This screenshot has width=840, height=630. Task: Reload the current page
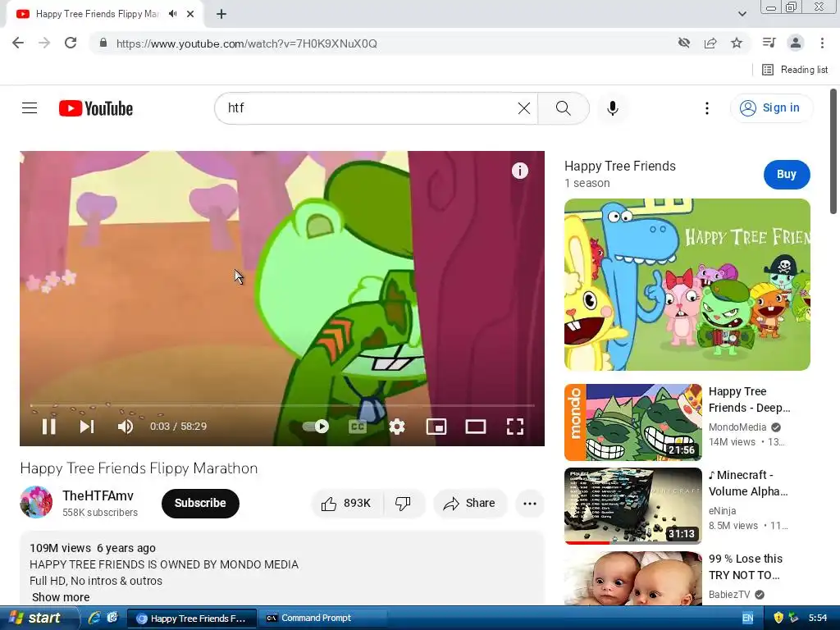(71, 43)
